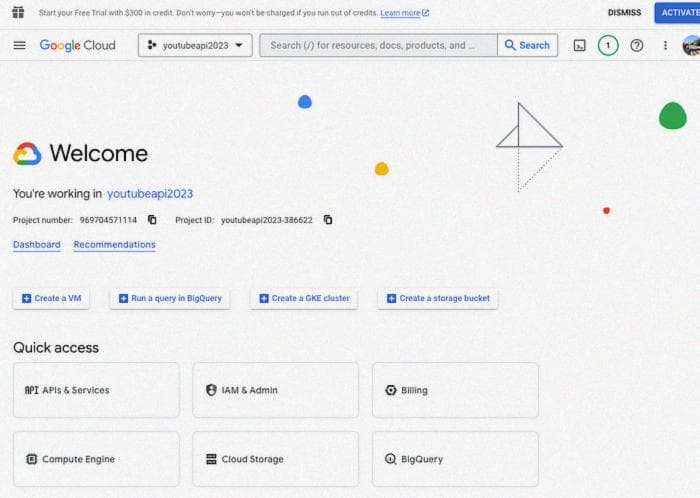Open the APIs & Services quick access card
The height and width of the screenshot is (498, 700).
(96, 390)
